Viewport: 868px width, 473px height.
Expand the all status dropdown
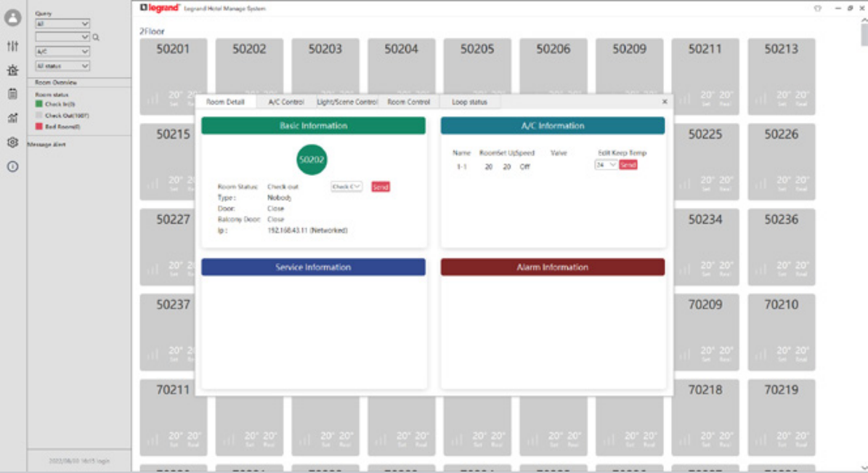click(x=62, y=66)
